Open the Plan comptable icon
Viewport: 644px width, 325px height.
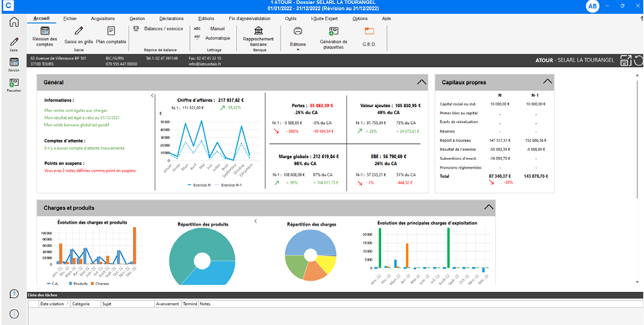pyautogui.click(x=111, y=35)
